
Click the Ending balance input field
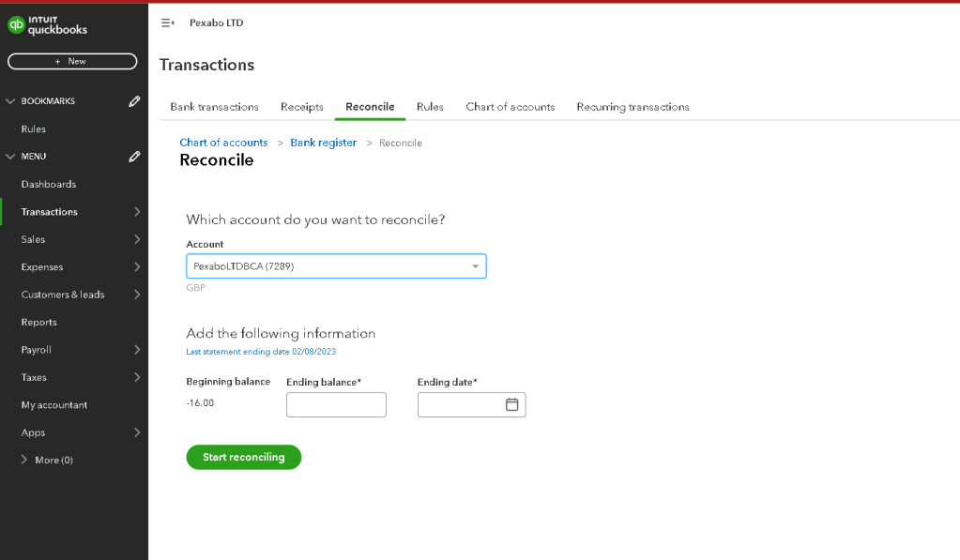coord(336,404)
